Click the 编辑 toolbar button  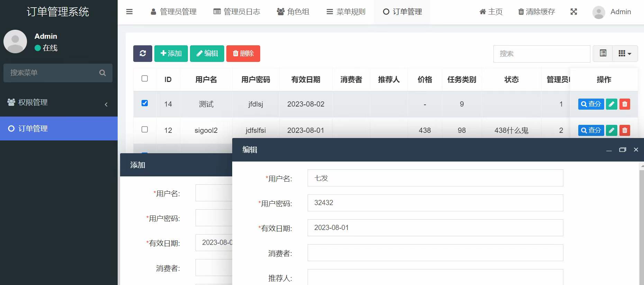pyautogui.click(x=207, y=54)
